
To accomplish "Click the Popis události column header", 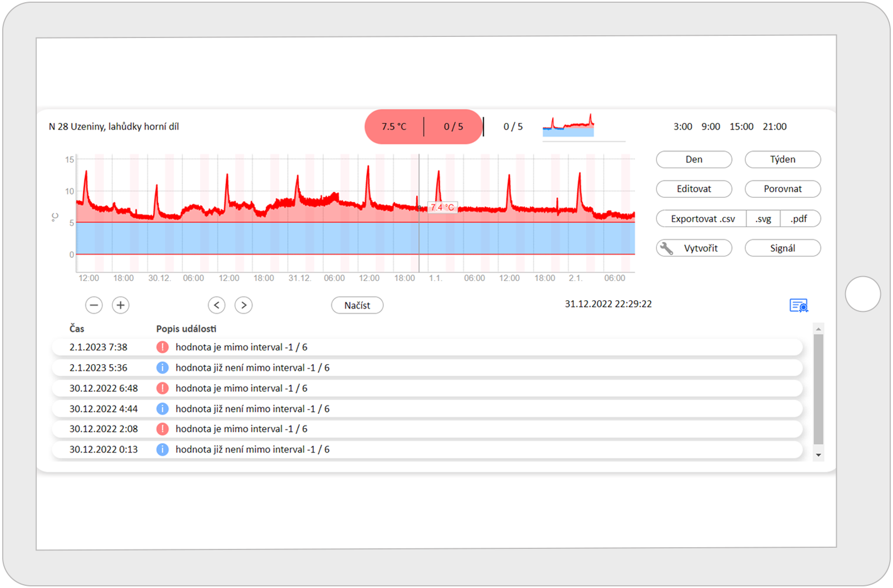I will (x=186, y=329).
